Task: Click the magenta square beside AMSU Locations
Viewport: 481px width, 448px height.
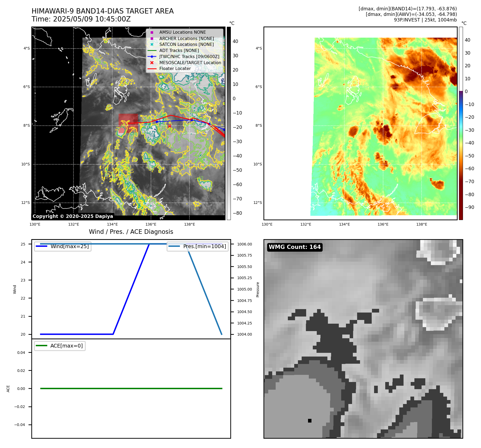Action: coord(152,32)
